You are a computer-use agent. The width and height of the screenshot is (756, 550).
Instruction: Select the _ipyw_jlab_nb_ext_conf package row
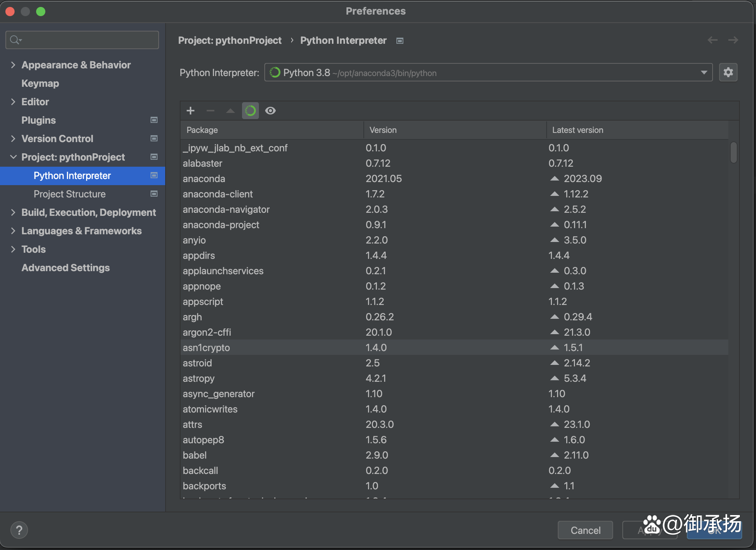(x=454, y=148)
